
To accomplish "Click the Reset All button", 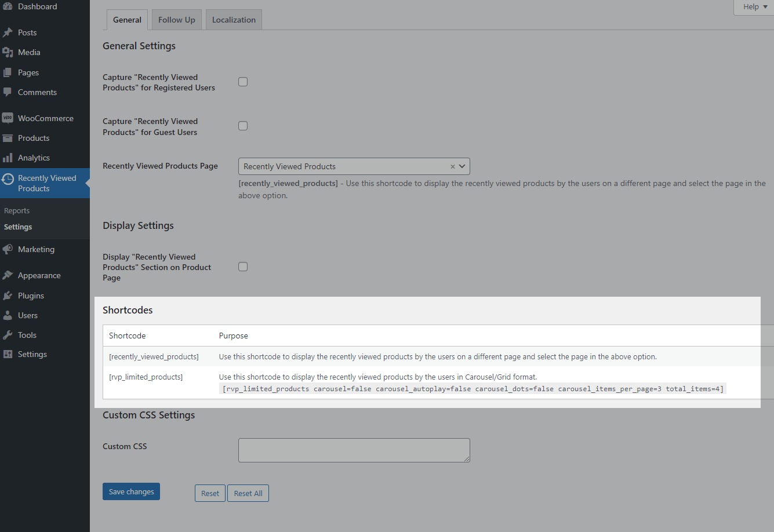I will click(248, 493).
